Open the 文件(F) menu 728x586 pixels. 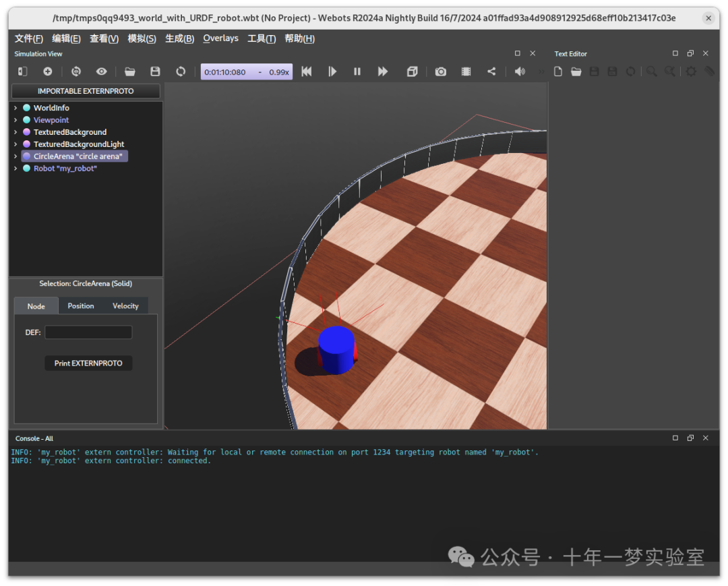point(29,38)
